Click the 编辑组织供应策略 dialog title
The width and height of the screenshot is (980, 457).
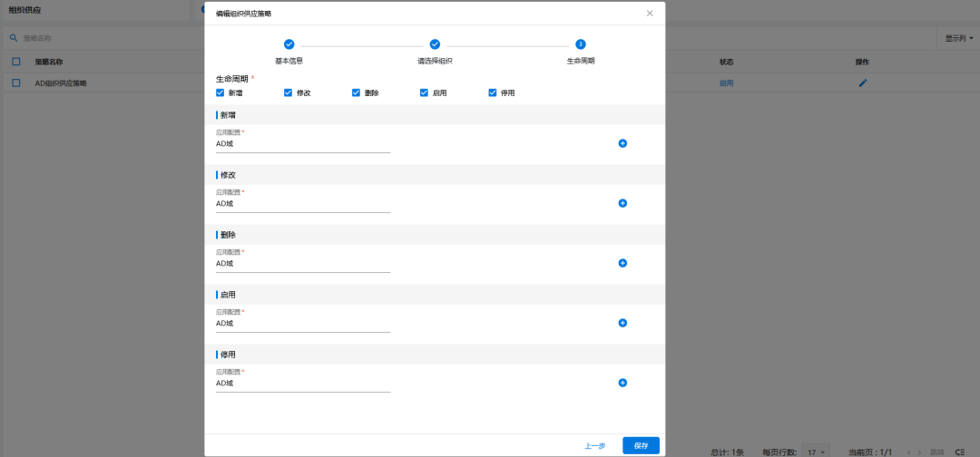coord(244,13)
